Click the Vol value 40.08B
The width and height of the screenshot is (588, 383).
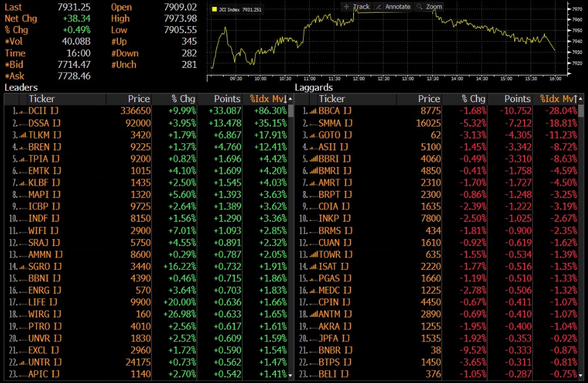[76, 41]
